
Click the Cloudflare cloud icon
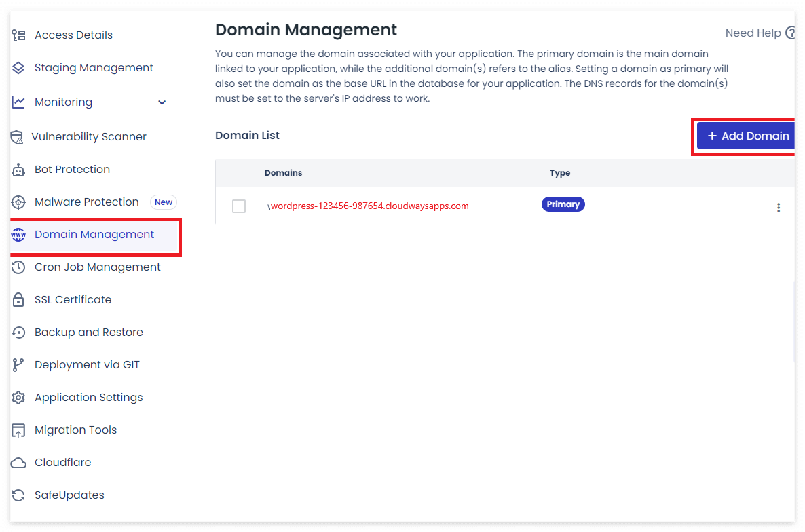[x=18, y=463]
